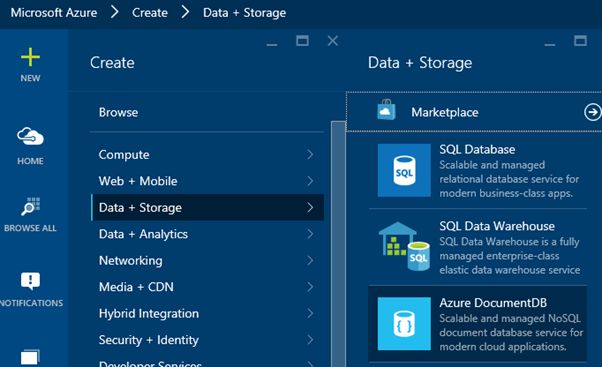The height and width of the screenshot is (367, 602).
Task: Click the Azure DocumentDB title
Action: pyautogui.click(x=493, y=303)
